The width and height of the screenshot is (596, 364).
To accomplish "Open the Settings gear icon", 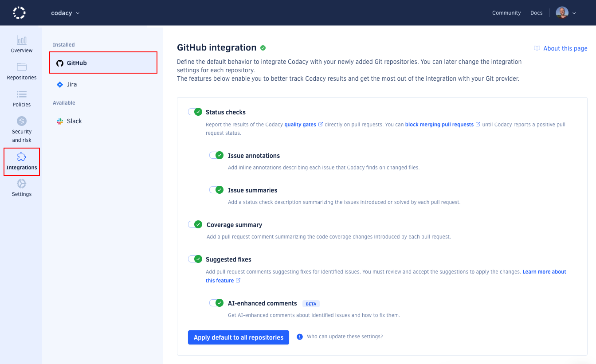I will click(x=22, y=184).
